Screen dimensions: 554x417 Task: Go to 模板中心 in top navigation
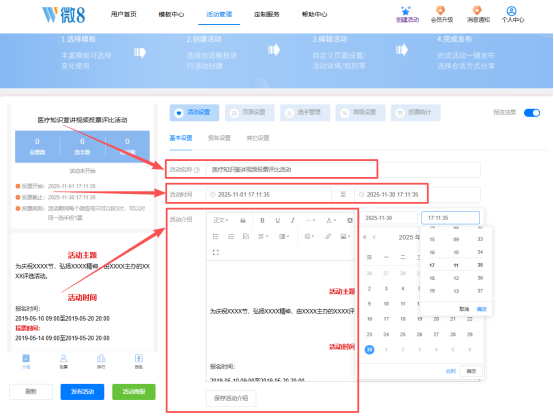[x=171, y=14]
